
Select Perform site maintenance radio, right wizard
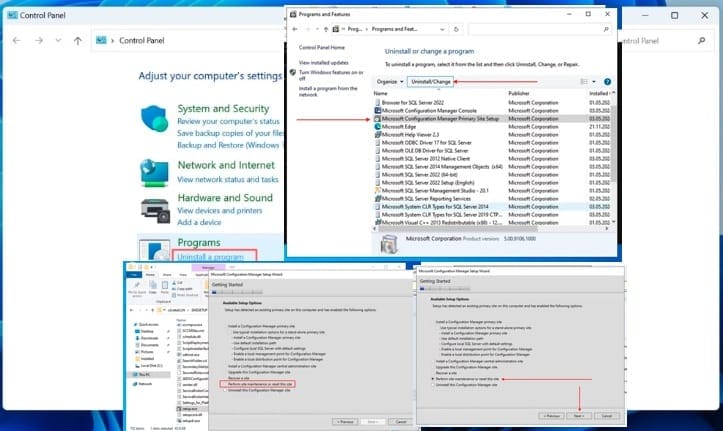coord(433,379)
